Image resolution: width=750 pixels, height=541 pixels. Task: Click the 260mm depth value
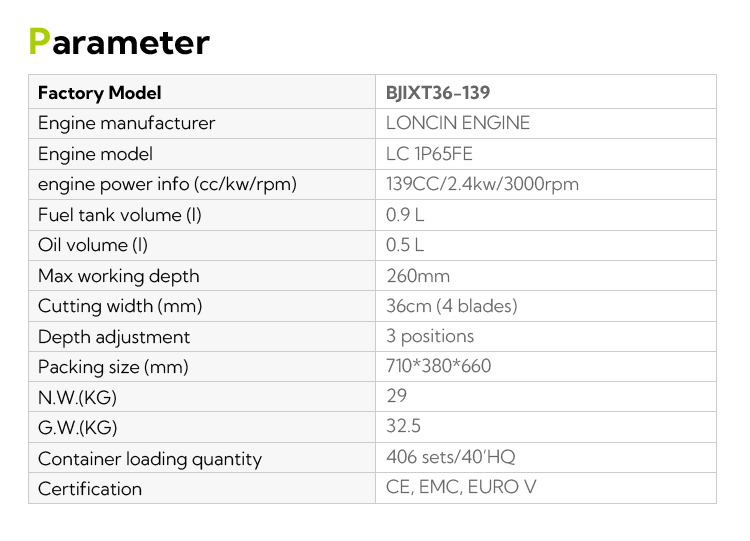(418, 276)
